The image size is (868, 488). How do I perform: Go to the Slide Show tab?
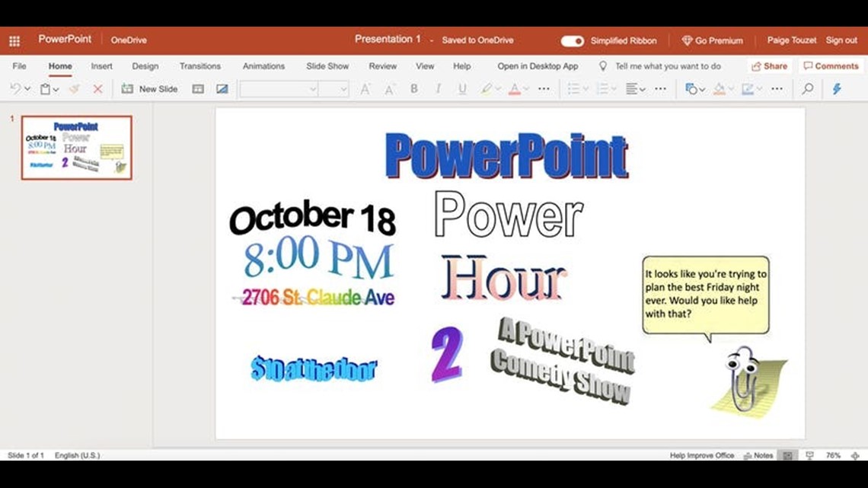click(x=327, y=65)
